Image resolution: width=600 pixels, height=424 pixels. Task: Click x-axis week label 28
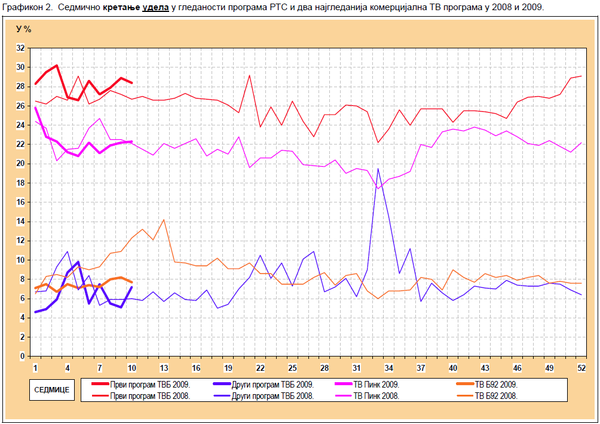324,368
